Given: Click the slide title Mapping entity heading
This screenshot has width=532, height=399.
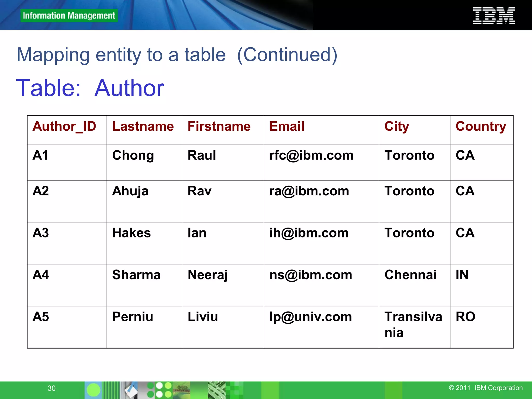Looking at the screenshot, I should (x=177, y=55).
